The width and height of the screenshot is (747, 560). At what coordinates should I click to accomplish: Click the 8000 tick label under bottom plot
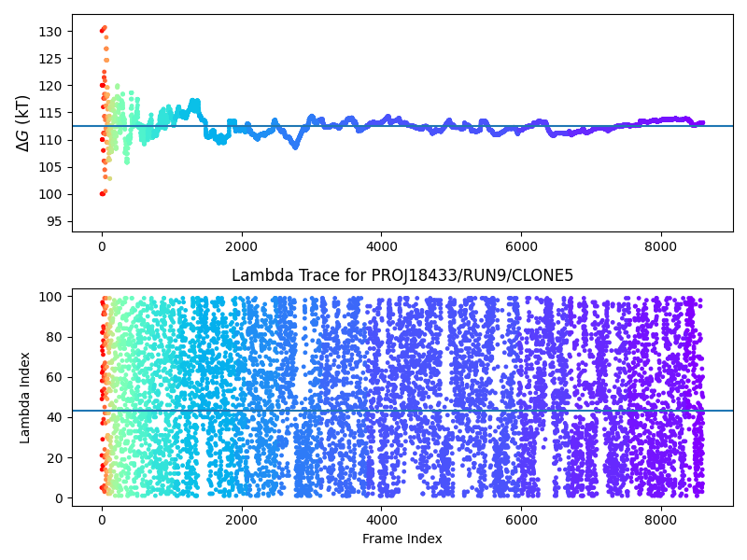660,519
